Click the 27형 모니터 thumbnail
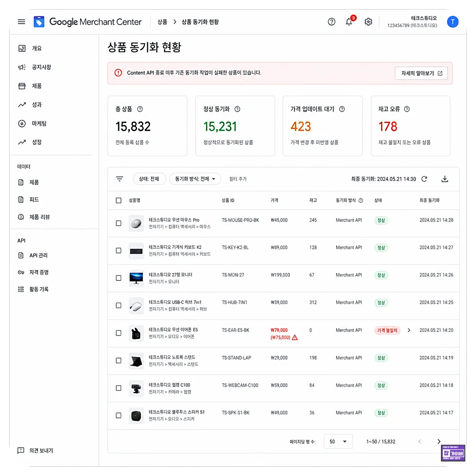This screenshot has width=476, height=476. pos(136,278)
